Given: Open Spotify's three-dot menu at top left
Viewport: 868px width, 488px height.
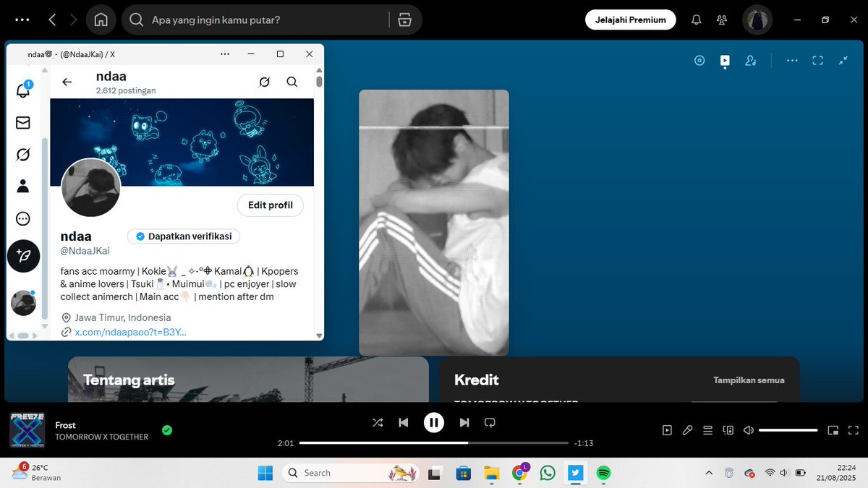Looking at the screenshot, I should tap(22, 20).
